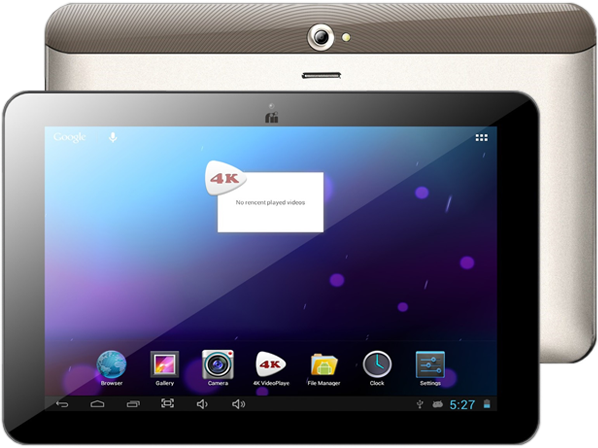Start voice search with microphone icon
The image size is (598, 448).
point(113,137)
